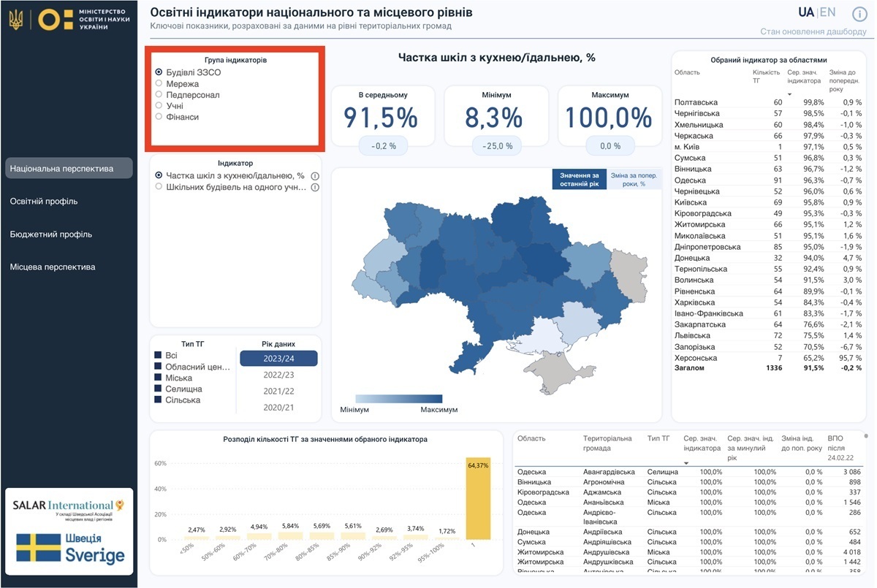The width and height of the screenshot is (877, 588).
Task: Click the Ukrainian trident emblem
Action: pos(15,20)
